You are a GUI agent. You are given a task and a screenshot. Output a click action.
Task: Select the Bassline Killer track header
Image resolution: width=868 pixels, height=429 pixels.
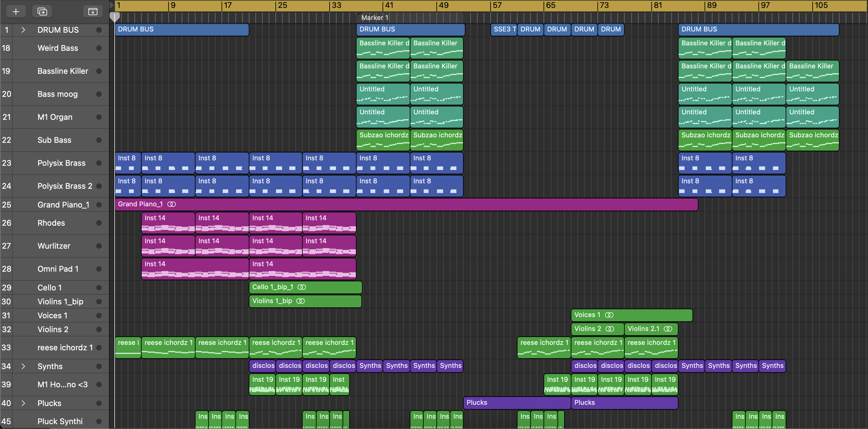click(x=63, y=71)
